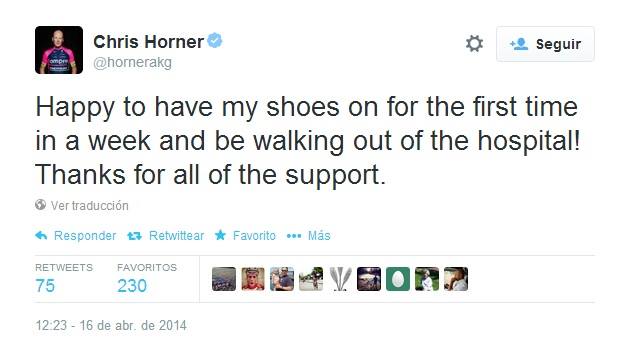Screen dimensions: 630x362
Task: Open the 75 retweets count
Action: point(45,286)
